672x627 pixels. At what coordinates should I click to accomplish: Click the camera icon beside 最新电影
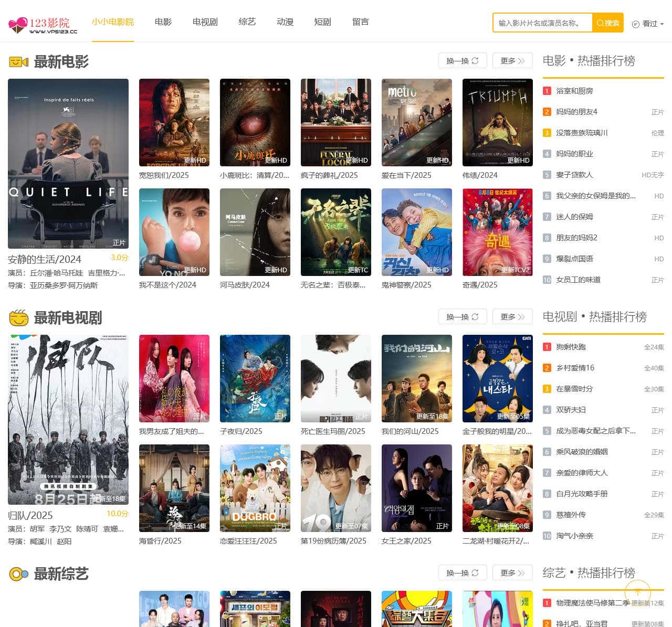point(18,62)
